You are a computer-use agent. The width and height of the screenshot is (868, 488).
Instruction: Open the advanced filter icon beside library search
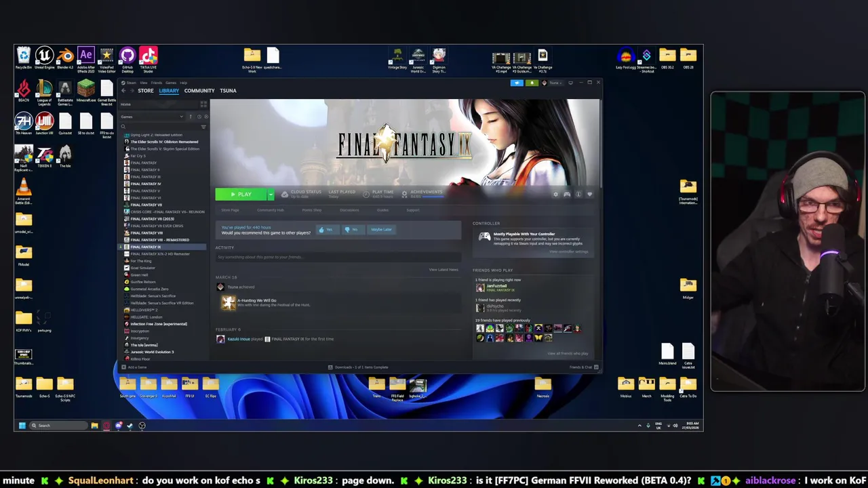(203, 127)
